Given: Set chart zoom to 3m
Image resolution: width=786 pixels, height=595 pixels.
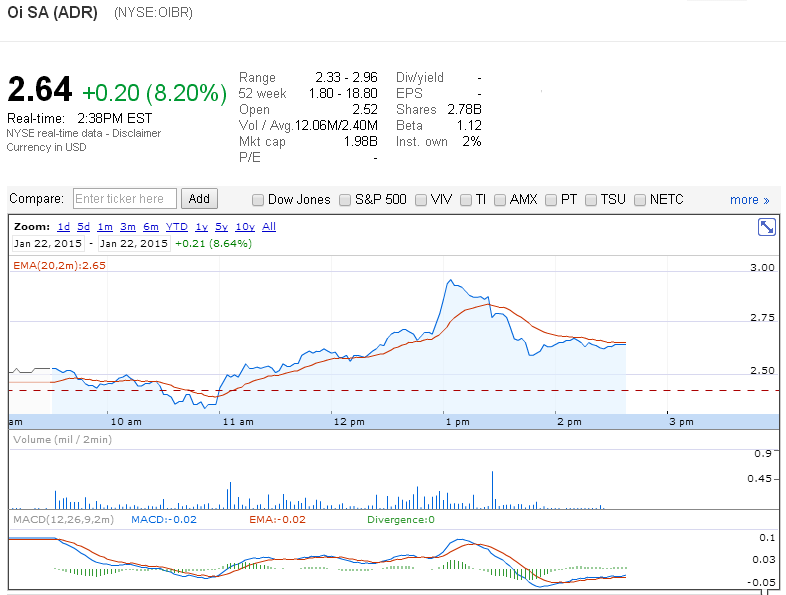Looking at the screenshot, I should [128, 227].
